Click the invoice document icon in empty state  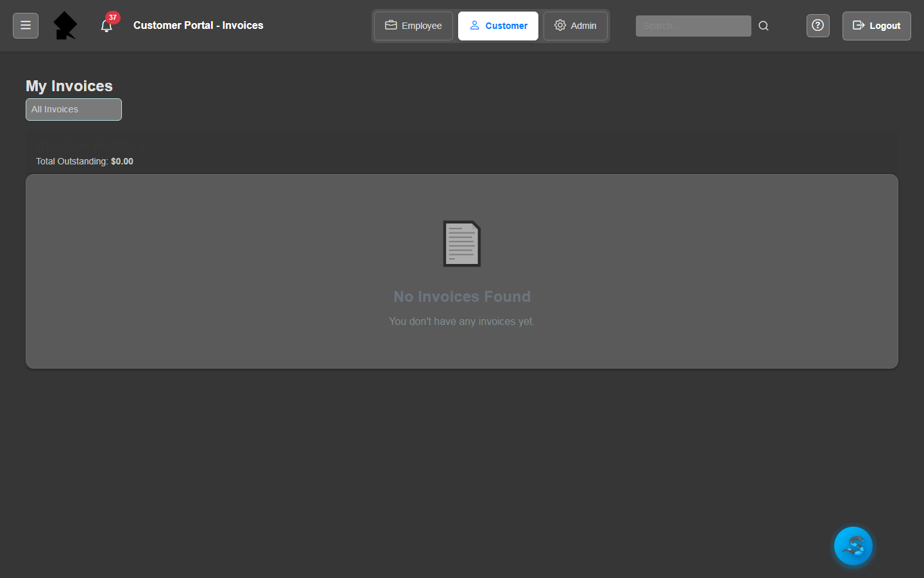coord(461,243)
